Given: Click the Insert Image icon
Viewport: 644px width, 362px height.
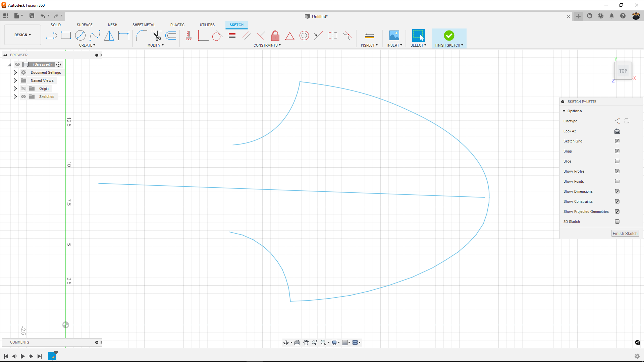Looking at the screenshot, I should coord(394,36).
